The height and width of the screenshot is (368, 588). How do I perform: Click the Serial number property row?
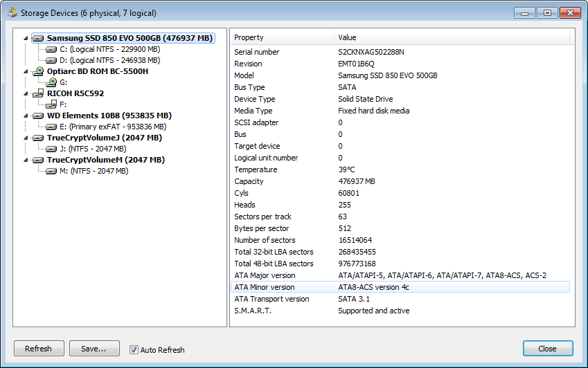pyautogui.click(x=400, y=52)
